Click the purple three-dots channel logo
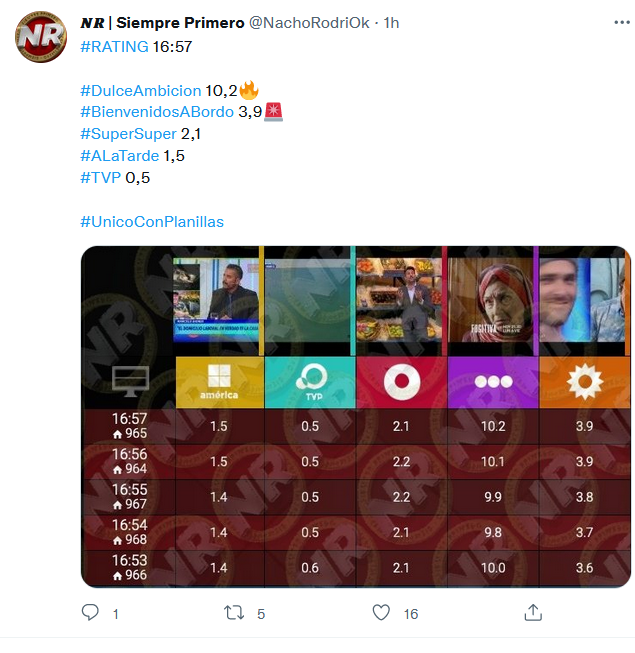Screen dimensions: 635x653 (x=493, y=382)
